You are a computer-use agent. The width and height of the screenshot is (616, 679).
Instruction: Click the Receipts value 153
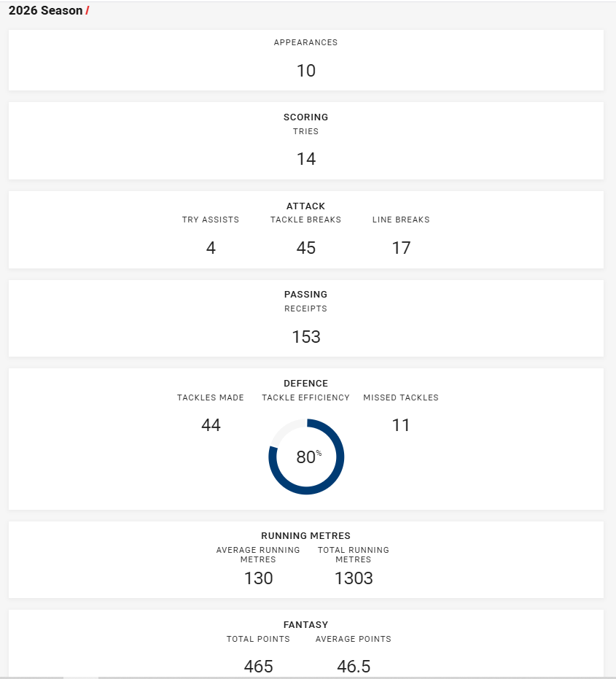(306, 336)
